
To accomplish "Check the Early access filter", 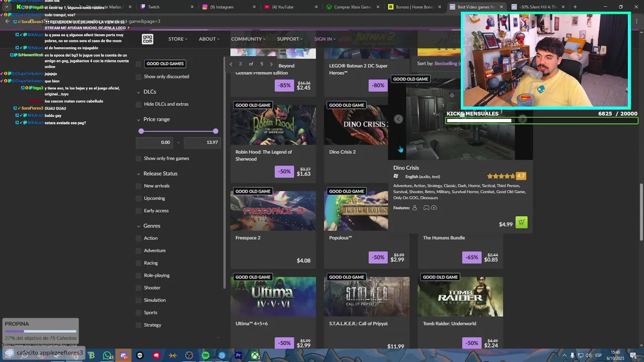I will pos(139,211).
